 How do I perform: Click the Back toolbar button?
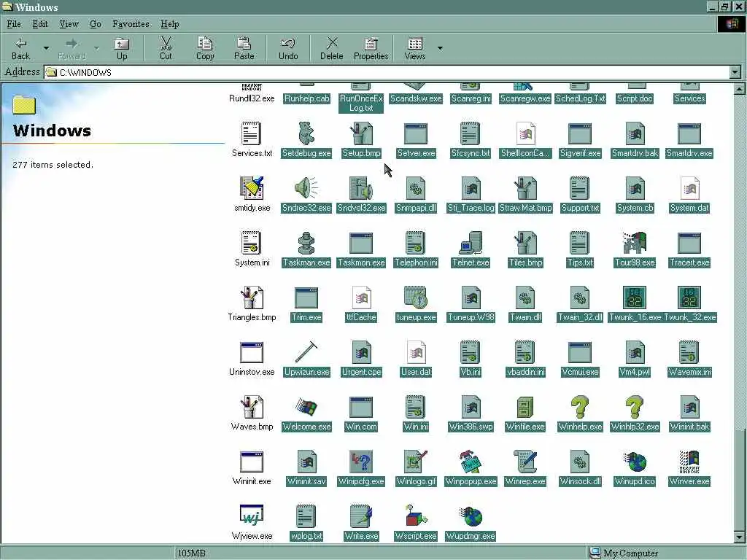[20, 48]
